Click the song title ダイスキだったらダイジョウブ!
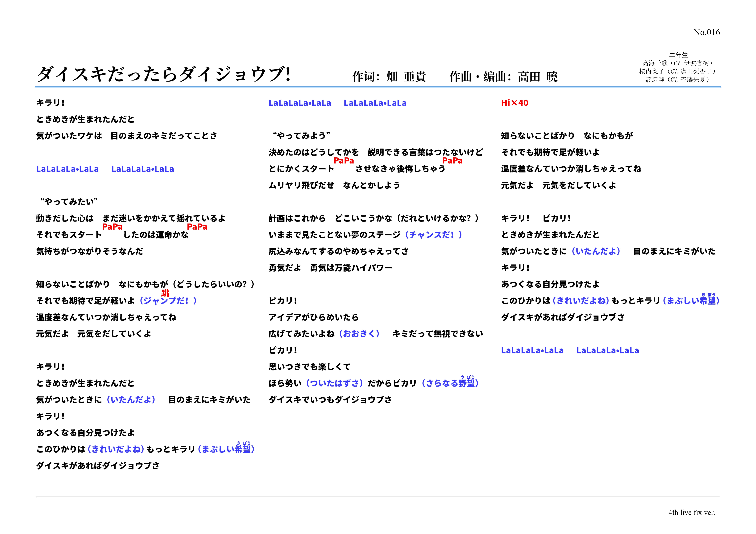This screenshot has height=534, width=756. [x=164, y=74]
